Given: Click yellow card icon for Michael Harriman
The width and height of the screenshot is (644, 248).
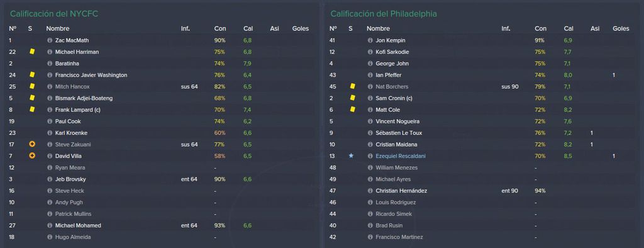Looking at the screenshot, I should [32, 52].
